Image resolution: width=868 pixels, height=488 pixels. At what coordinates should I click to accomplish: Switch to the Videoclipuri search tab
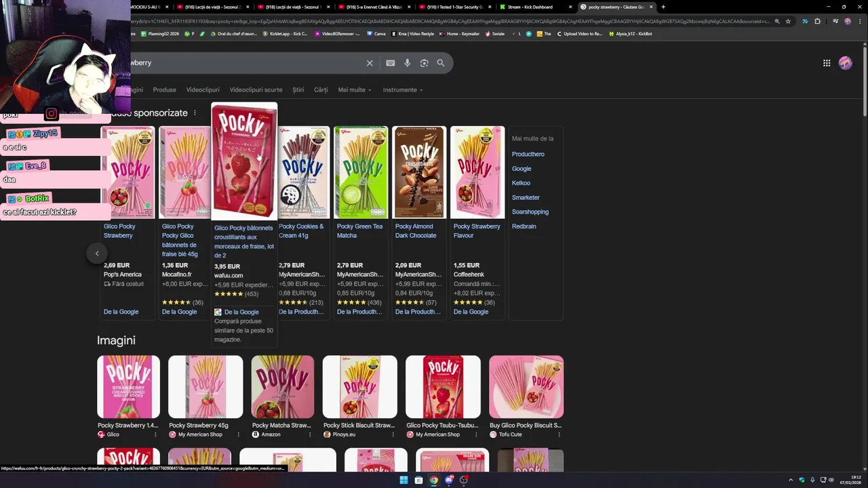[203, 90]
